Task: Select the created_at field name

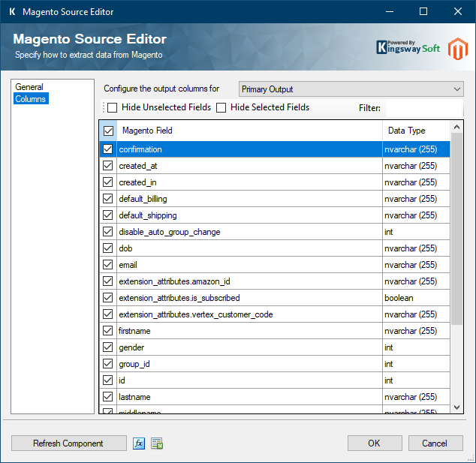Action: coord(138,166)
